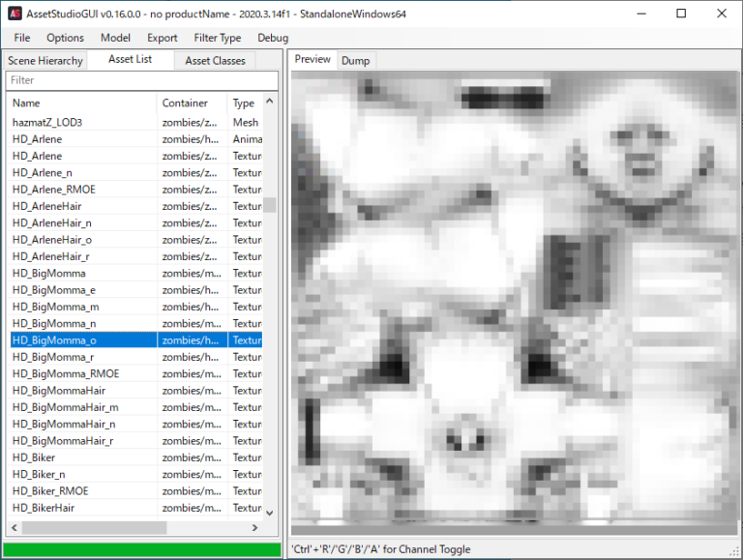The height and width of the screenshot is (560, 743).
Task: Switch to the Asset Classes tab
Action: click(215, 61)
